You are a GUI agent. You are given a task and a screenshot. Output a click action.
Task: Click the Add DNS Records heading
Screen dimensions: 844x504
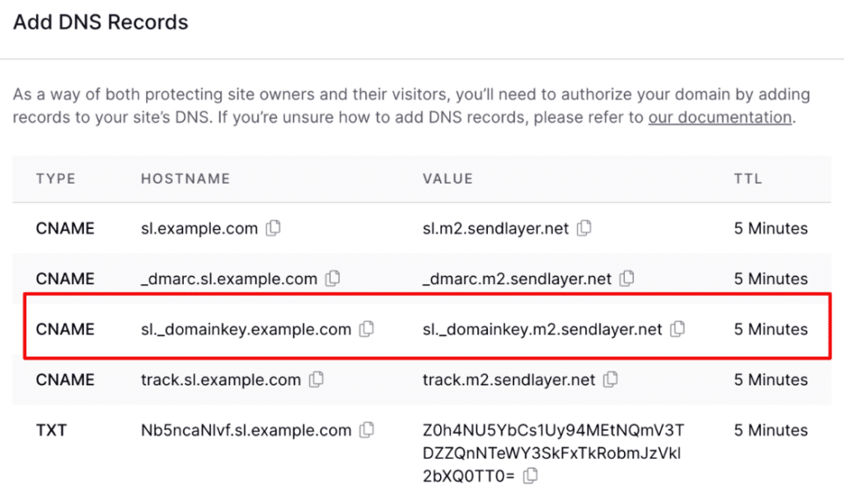pyautogui.click(x=100, y=22)
